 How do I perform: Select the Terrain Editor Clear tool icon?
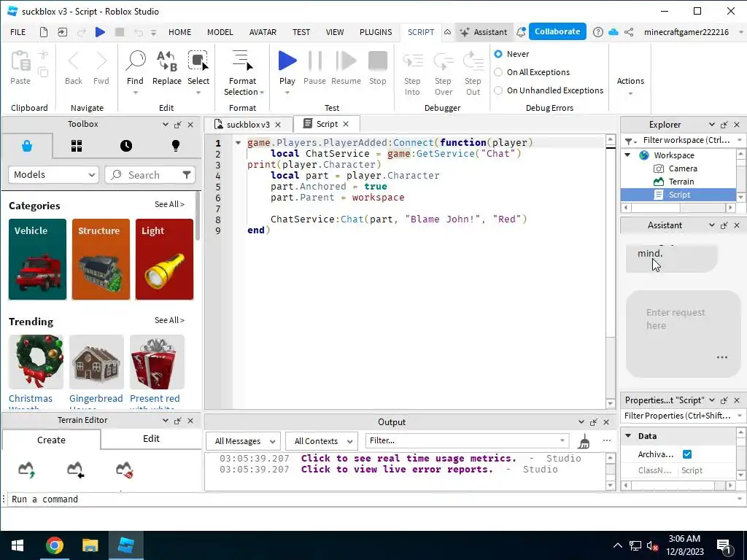(x=124, y=470)
